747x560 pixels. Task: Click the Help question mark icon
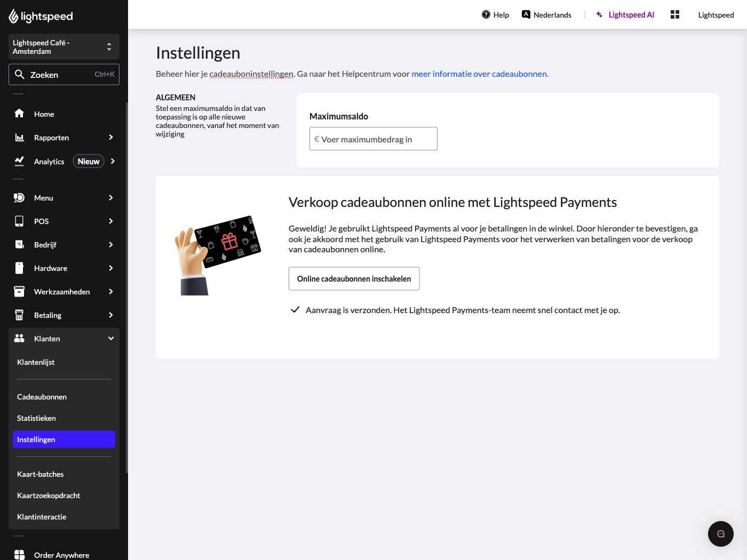coord(486,15)
